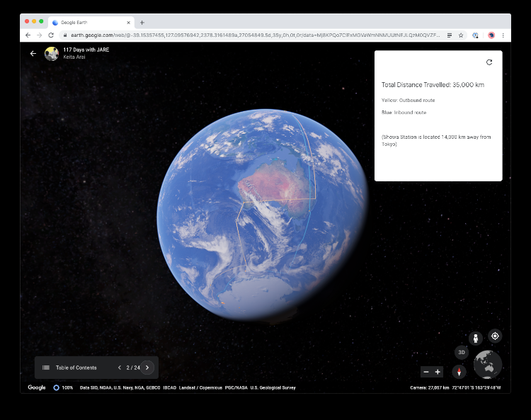Screen dimensions: 531x420
Task: Zoom in with the plus button
Action: click(438, 372)
